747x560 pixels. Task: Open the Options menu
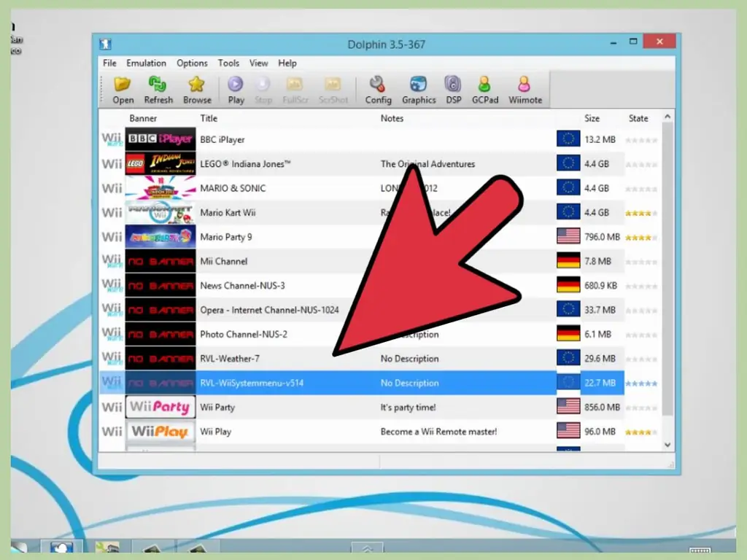[192, 63]
